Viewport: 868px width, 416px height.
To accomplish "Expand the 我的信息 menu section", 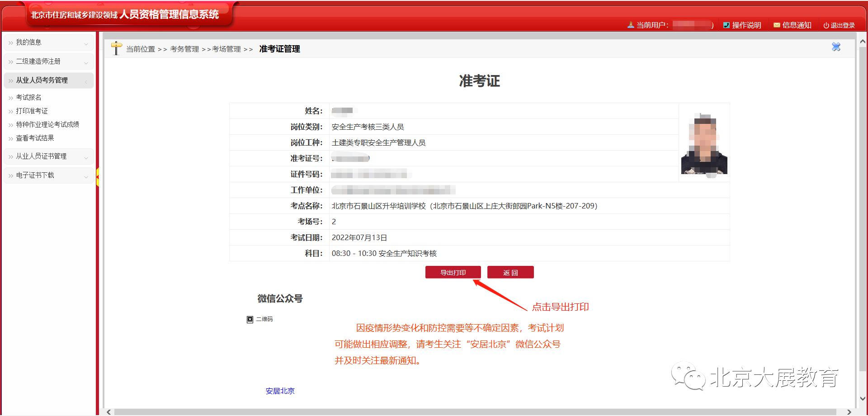I will click(x=49, y=43).
